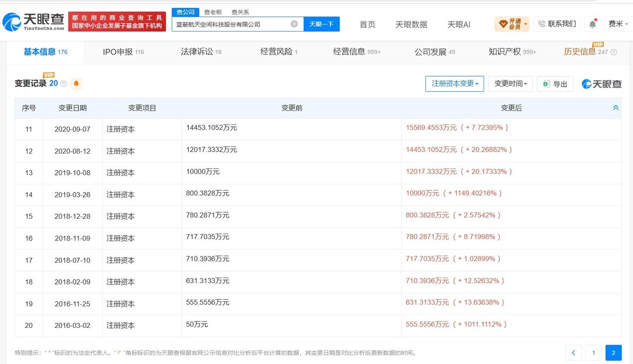
Task: Click the help icon beside 历史信息 247
Action: [x=614, y=52]
